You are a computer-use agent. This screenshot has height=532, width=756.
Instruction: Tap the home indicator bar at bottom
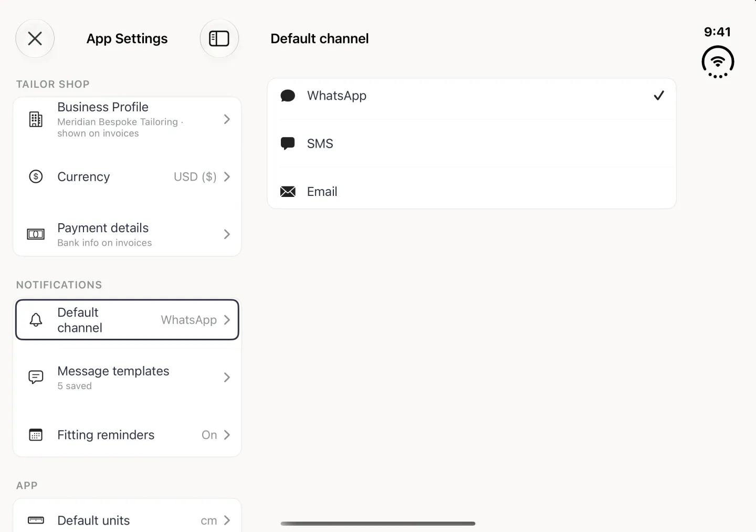(x=378, y=524)
